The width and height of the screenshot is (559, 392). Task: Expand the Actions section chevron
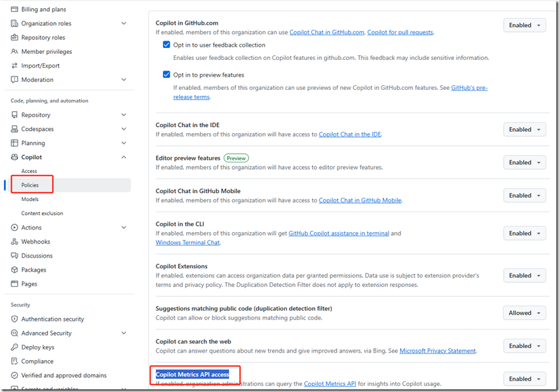124,227
